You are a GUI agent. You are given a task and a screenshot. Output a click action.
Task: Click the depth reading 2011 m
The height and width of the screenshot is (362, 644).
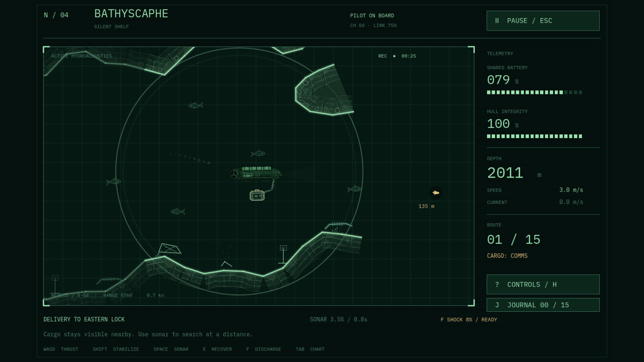click(514, 173)
